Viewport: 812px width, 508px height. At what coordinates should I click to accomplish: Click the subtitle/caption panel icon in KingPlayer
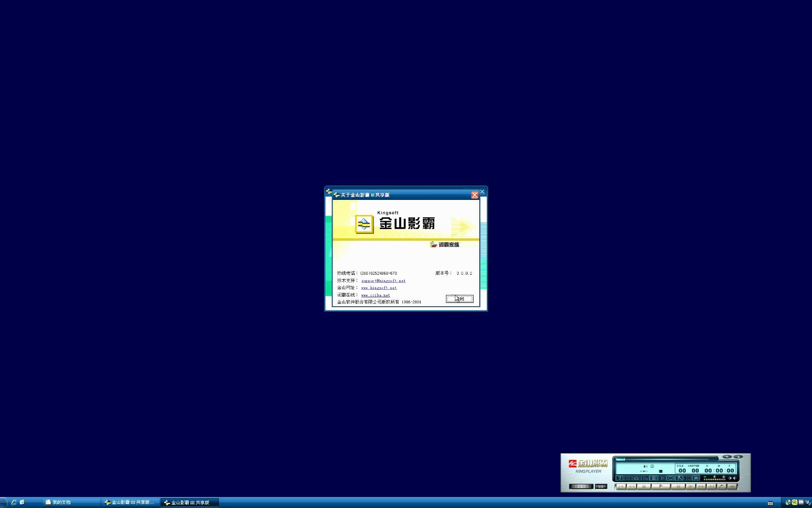point(654,478)
